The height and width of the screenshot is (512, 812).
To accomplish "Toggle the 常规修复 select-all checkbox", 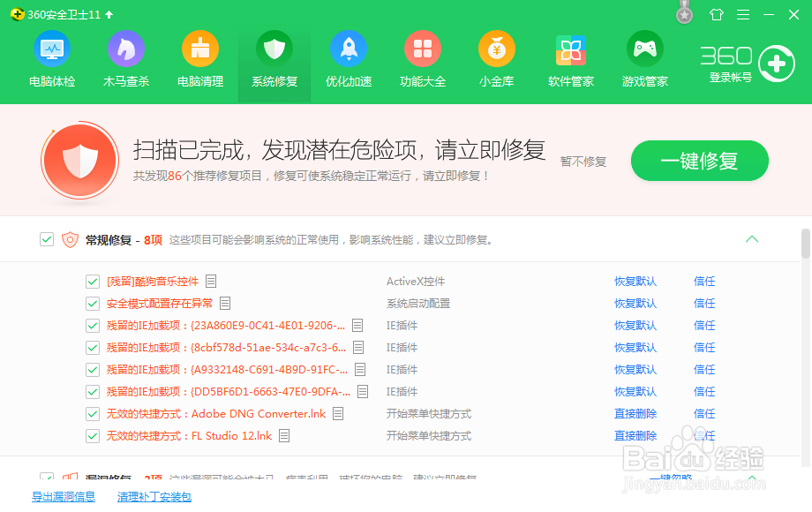I will pos(46,239).
